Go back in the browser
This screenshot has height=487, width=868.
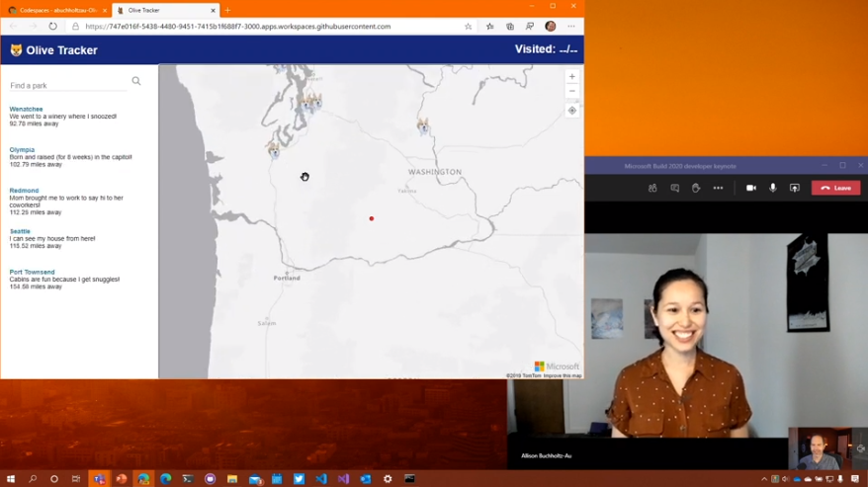(x=13, y=26)
